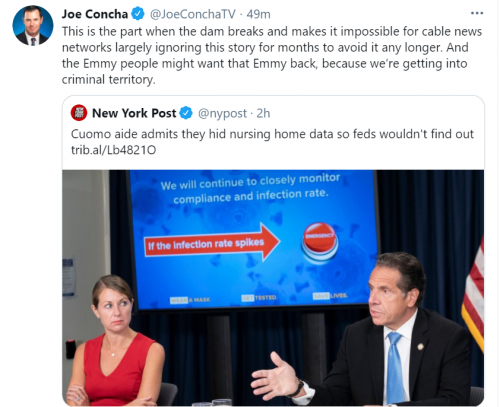The height and width of the screenshot is (407, 500).
Task: Click the New York Post account name
Action: tap(134, 113)
